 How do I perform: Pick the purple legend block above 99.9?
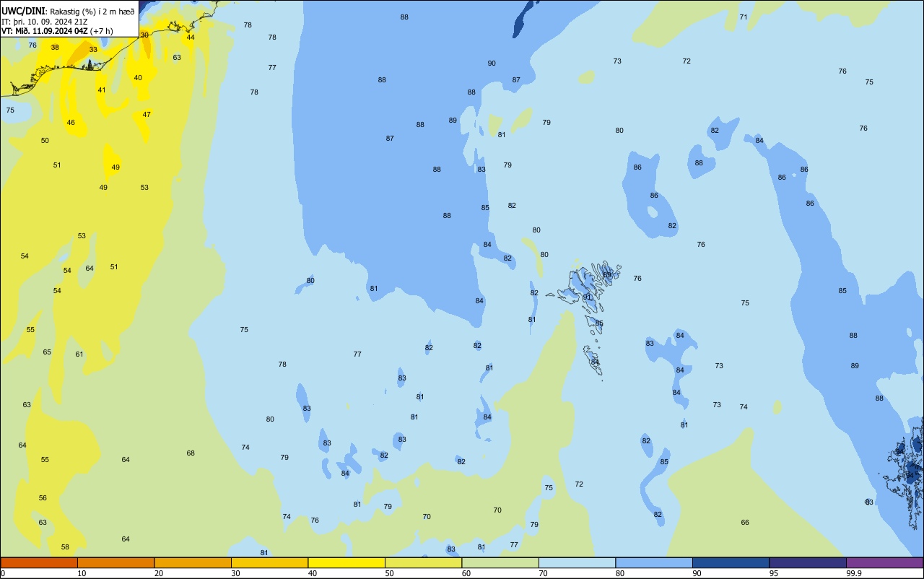pyautogui.click(x=884, y=562)
